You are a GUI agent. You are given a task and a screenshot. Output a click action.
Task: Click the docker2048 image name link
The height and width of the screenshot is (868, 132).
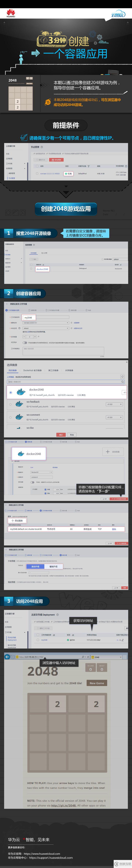[x=42, y=269]
